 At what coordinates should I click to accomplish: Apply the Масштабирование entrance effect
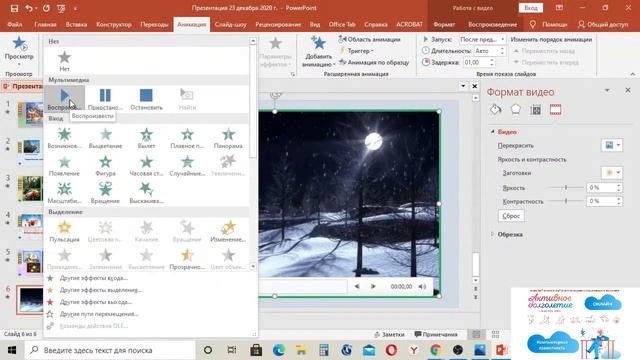pos(64,193)
